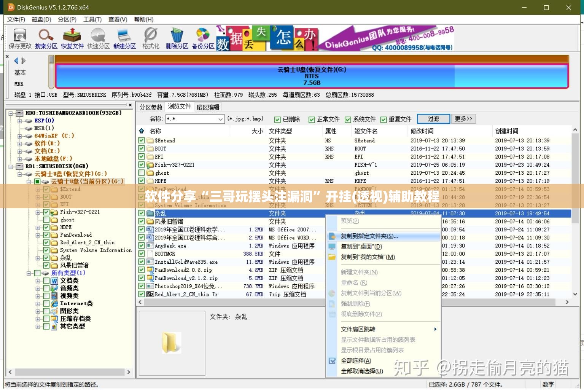584x392 pixels.
Task: Go back with the left navigation arrow
Action: pyautogui.click(x=16, y=61)
